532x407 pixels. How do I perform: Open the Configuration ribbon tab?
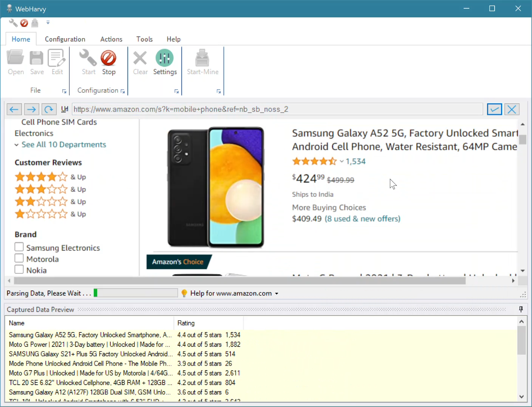click(x=65, y=39)
